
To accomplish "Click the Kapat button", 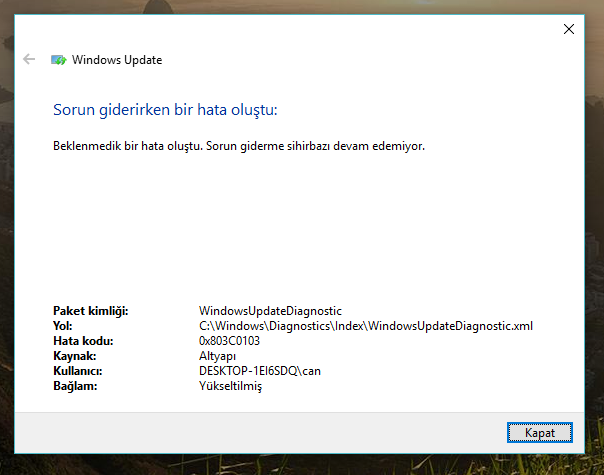I will 540,433.
